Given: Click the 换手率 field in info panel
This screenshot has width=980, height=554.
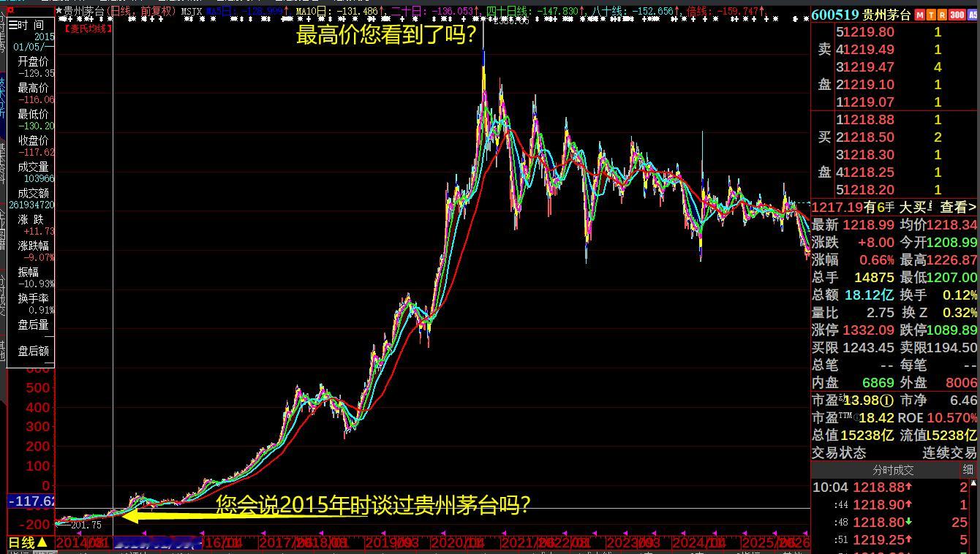Looking at the screenshot, I should tap(33, 304).
